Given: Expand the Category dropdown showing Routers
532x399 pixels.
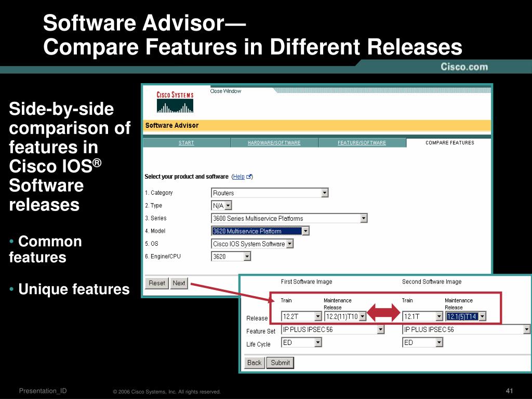Looking at the screenshot, I should (270, 193).
